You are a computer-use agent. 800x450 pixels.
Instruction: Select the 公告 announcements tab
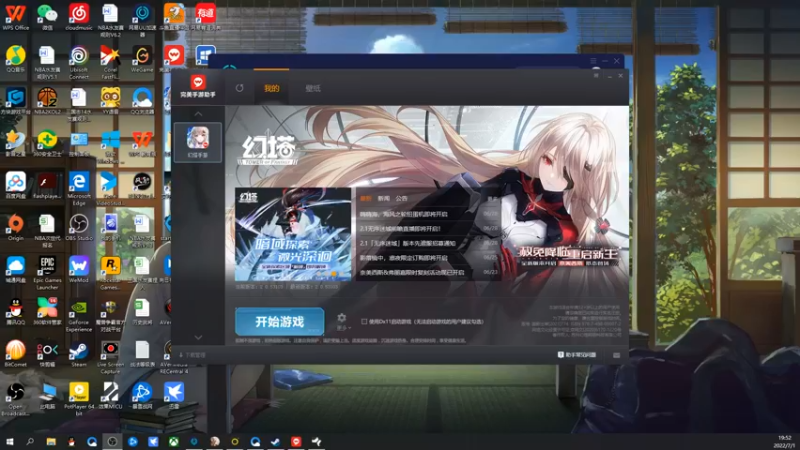click(x=402, y=198)
